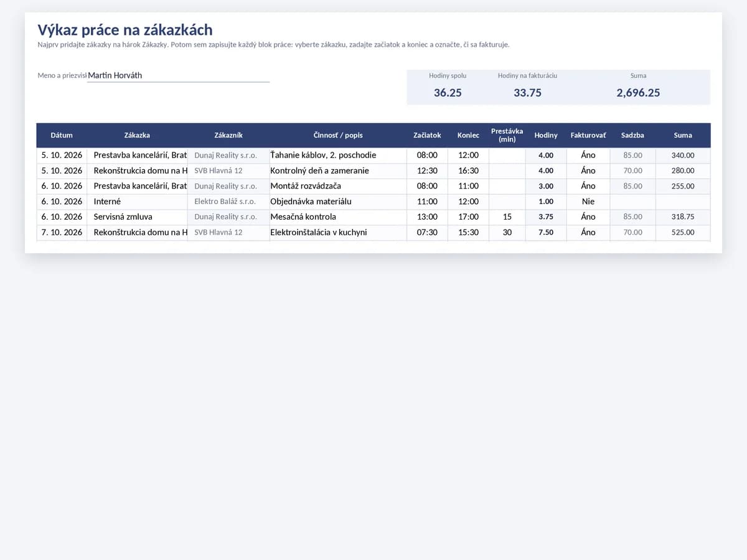Select the 30-minute break cell

pyautogui.click(x=507, y=232)
